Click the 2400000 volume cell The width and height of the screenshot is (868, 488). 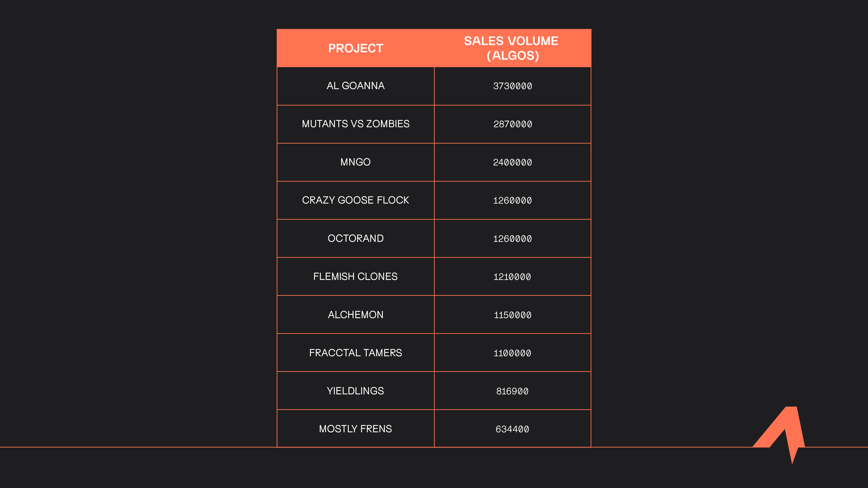513,162
